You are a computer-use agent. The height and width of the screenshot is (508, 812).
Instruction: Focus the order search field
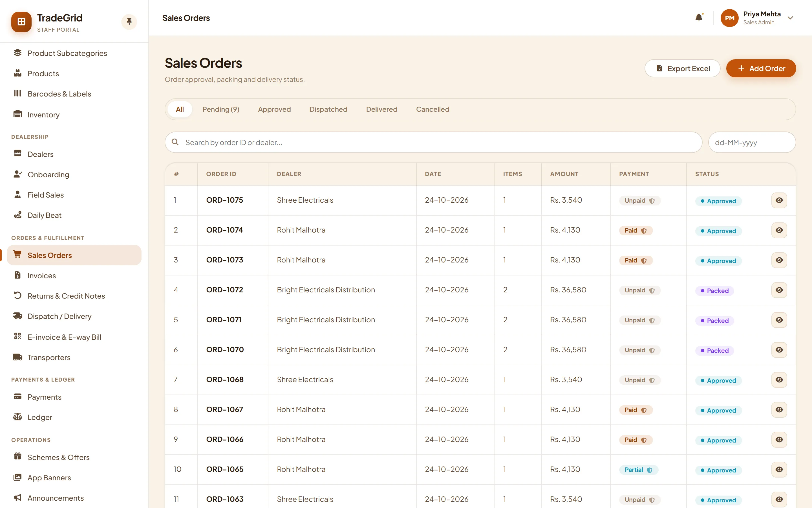pyautogui.click(x=433, y=143)
